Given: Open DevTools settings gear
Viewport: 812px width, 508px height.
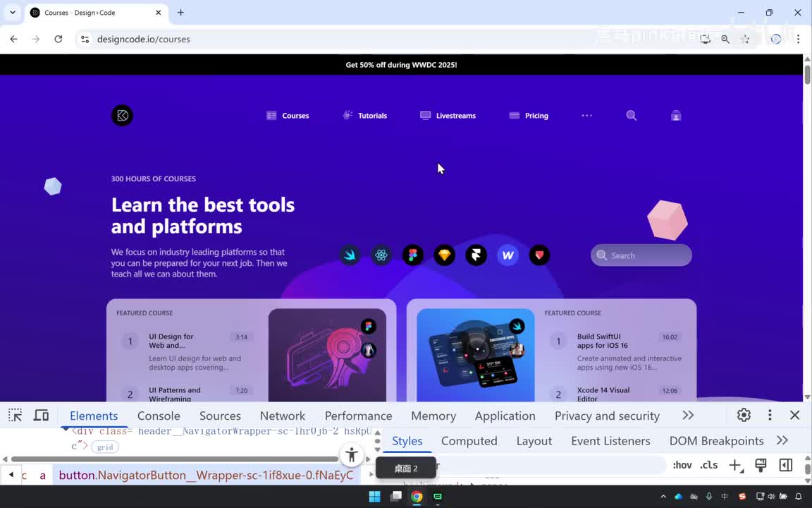Looking at the screenshot, I should pos(744,415).
